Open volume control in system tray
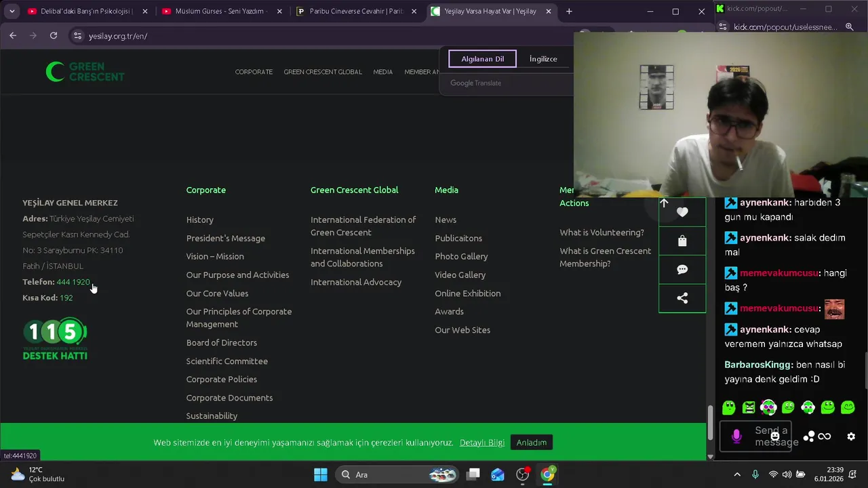868x488 pixels. point(787,474)
